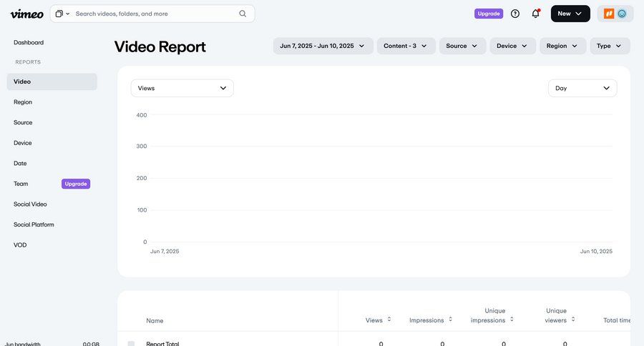Click the orange workspace icon
Image resolution: width=644 pixels, height=346 pixels.
click(609, 14)
